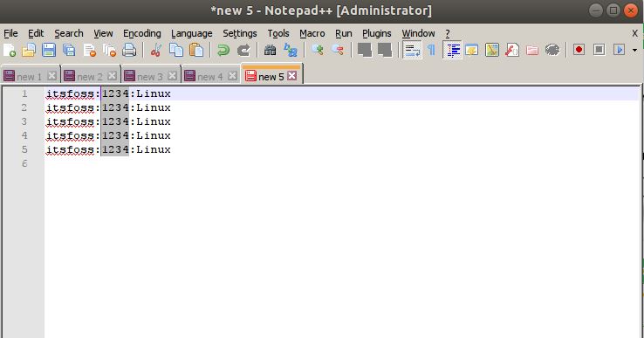Open the Function List icon
644x338 pixels.
point(512,50)
